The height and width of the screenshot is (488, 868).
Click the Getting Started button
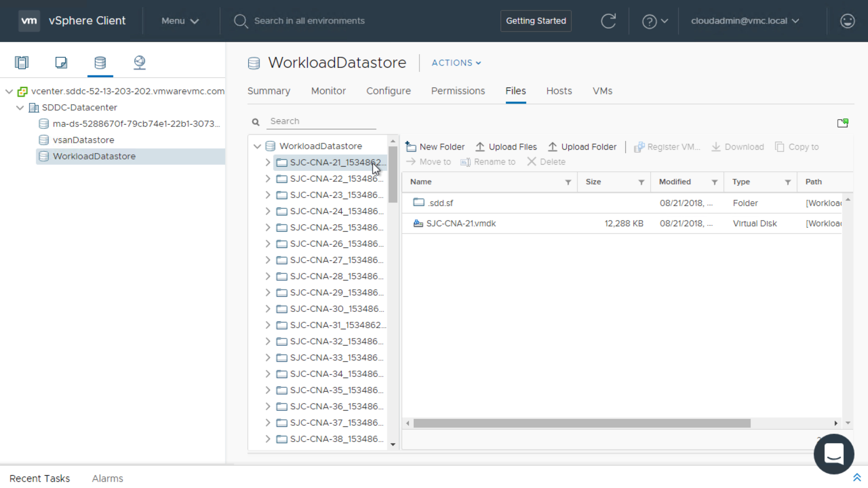click(536, 21)
